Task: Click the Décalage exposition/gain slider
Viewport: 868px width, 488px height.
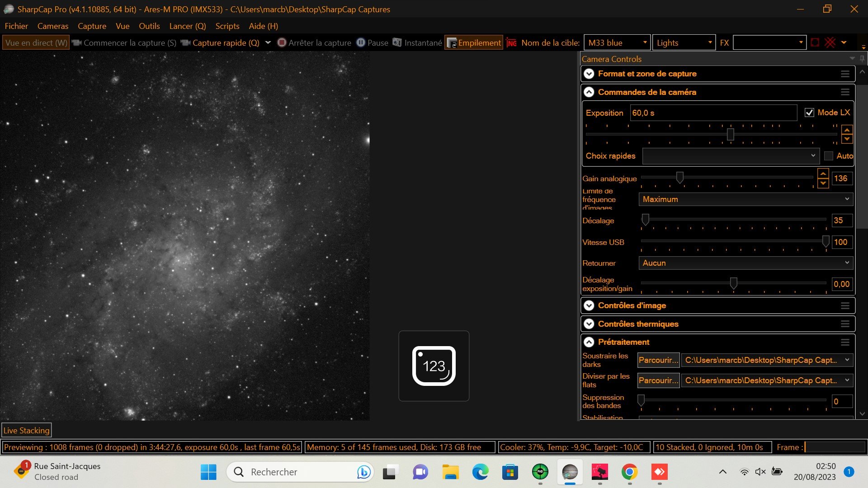Action: 733,283
